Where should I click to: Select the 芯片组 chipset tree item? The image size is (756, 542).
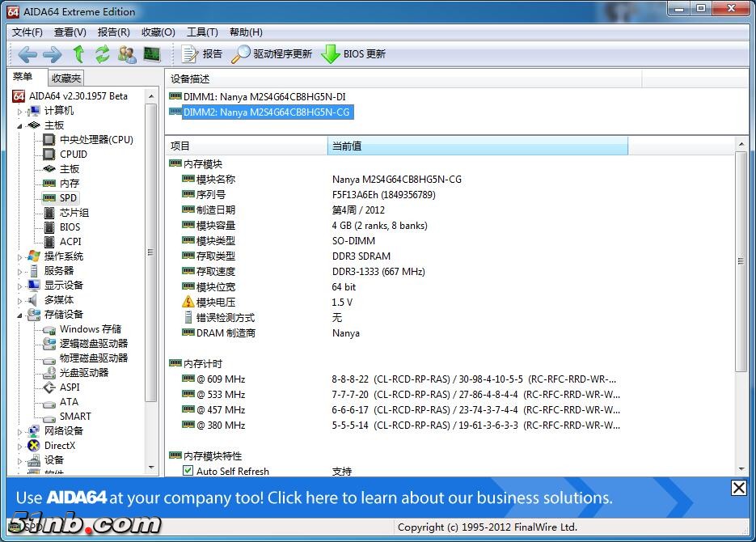coord(74,213)
